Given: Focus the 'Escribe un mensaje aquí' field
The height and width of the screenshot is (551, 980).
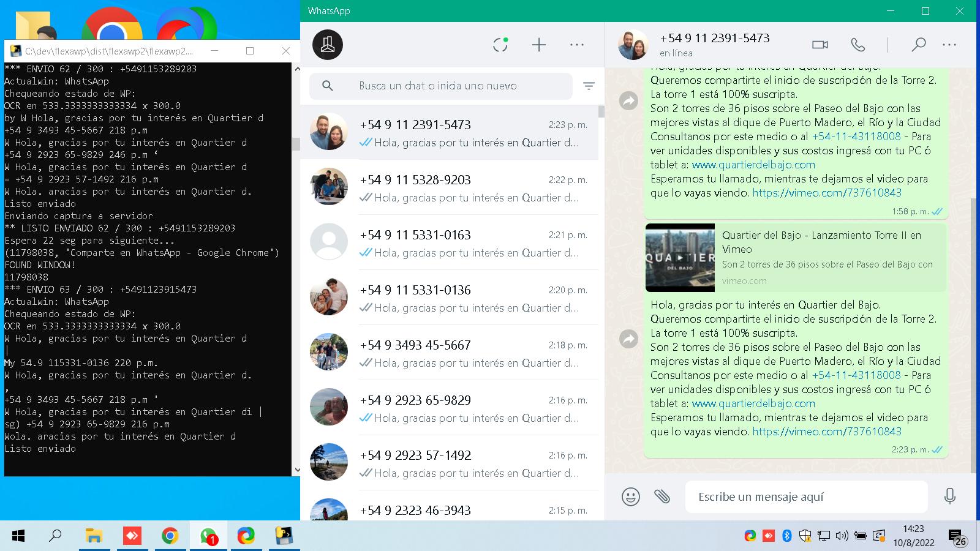Looking at the screenshot, I should pos(807,497).
